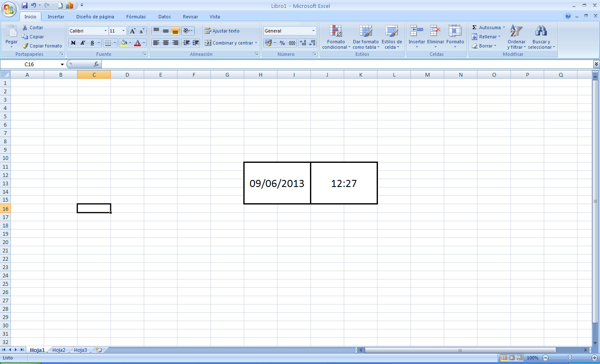Select the Italic (K) formatting icon
The image size is (600, 364).
point(82,43)
